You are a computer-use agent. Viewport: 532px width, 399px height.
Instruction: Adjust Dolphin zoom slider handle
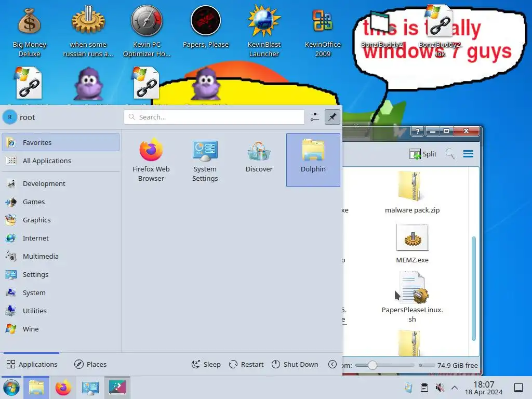tap(372, 365)
